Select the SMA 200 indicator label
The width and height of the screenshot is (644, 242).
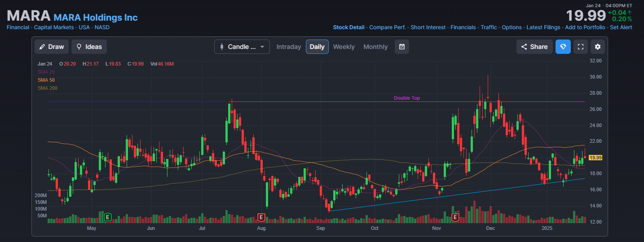tap(48, 88)
